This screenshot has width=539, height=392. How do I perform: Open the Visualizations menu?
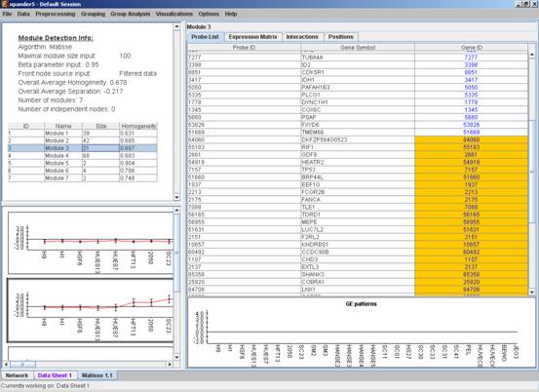coord(173,14)
